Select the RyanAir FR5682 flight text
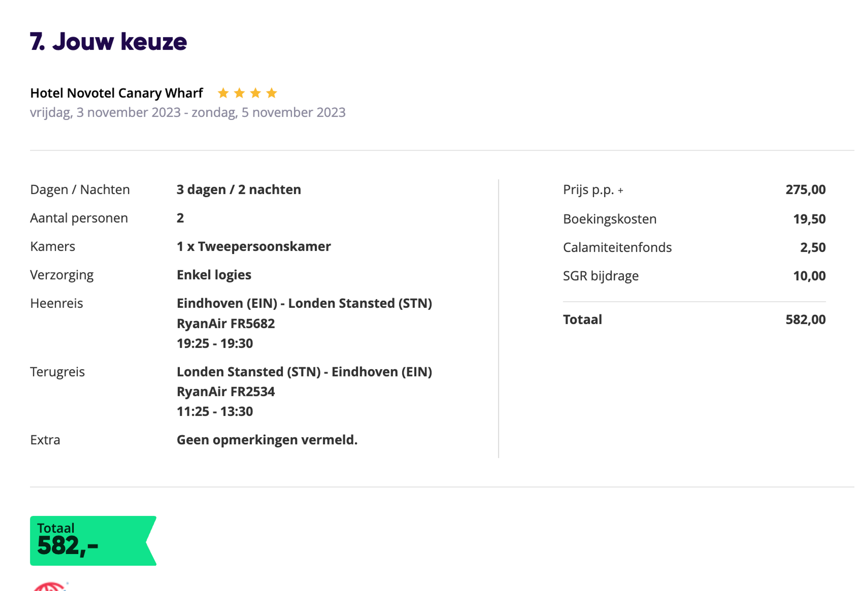This screenshot has width=868, height=591. tap(226, 324)
